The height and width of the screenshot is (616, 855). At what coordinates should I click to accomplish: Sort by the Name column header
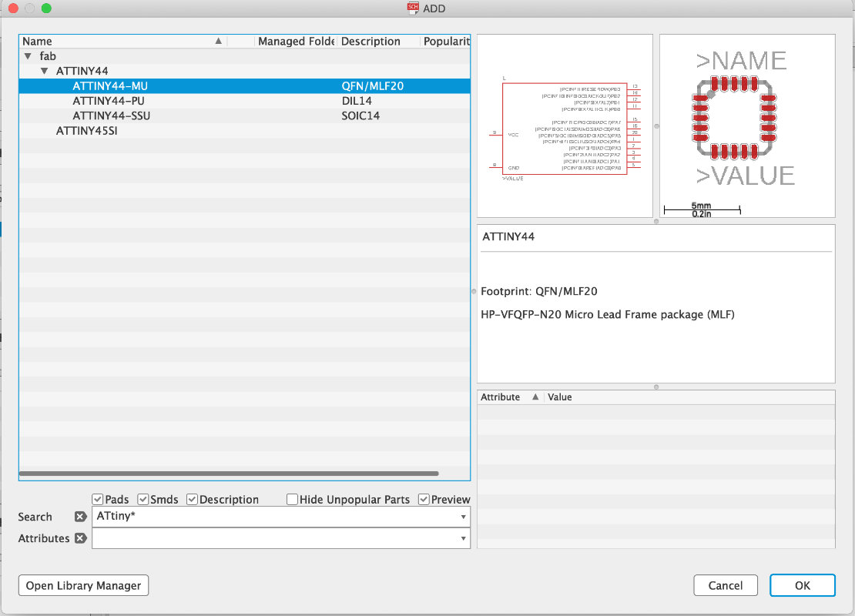coord(122,42)
